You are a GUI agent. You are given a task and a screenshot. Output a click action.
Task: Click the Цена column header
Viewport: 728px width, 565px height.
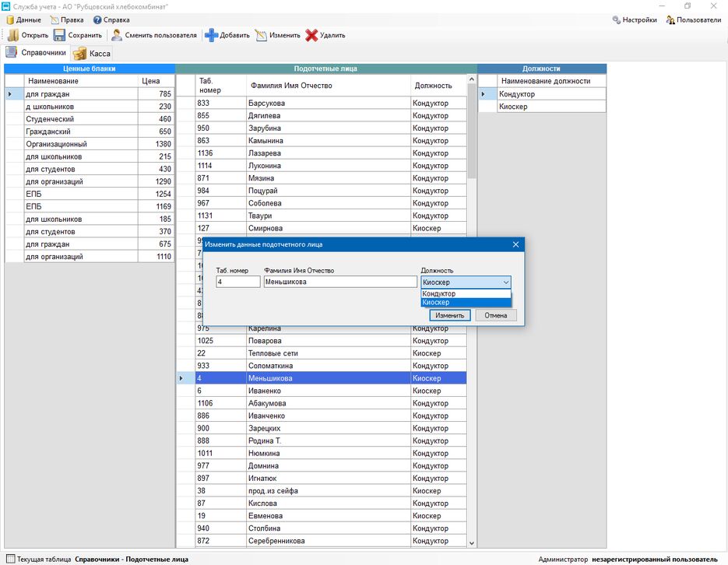[x=156, y=81]
